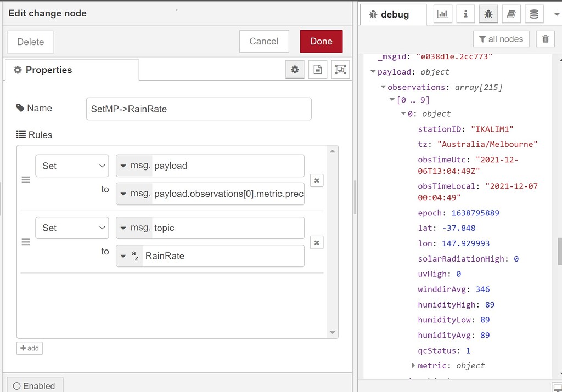The width and height of the screenshot is (562, 392).
Task: Open the node information sidebar tab
Action: [x=465, y=14]
